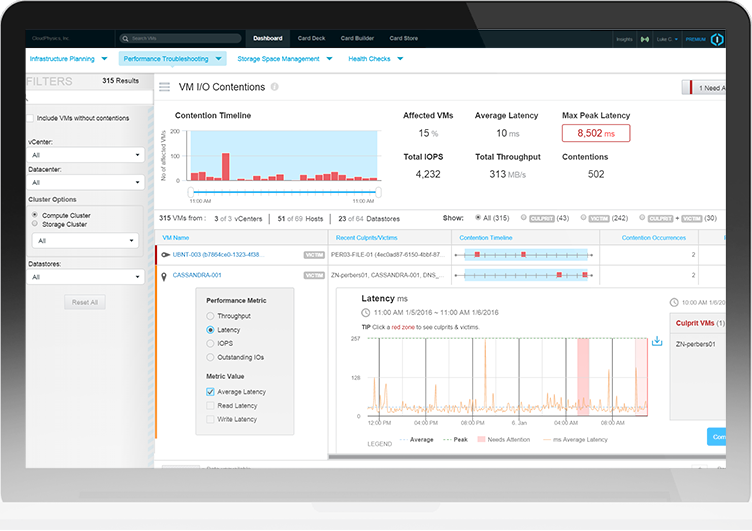Click the clock icon by latency date range
Screen dimensions: 752x531
click(365, 313)
